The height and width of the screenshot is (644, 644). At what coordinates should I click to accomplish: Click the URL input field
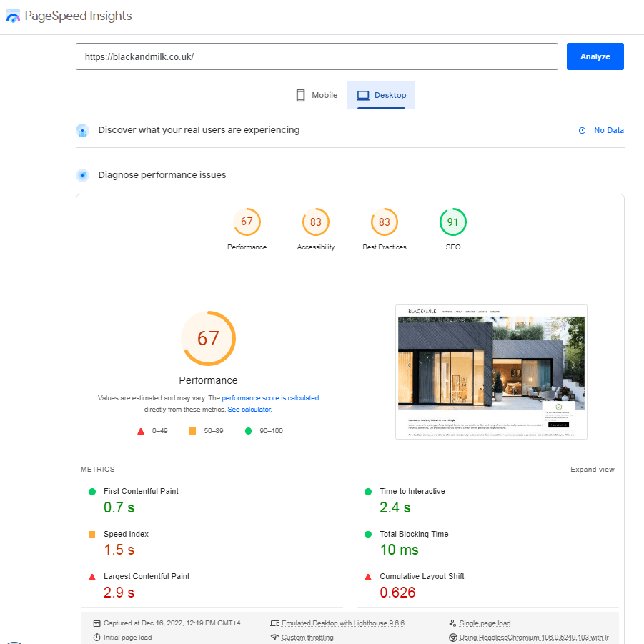[317, 56]
